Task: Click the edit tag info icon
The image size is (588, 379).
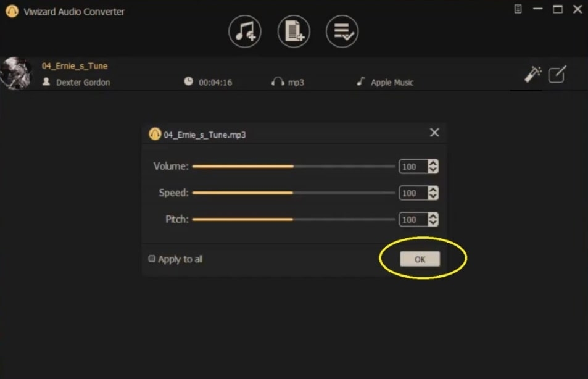Action: coord(557,74)
